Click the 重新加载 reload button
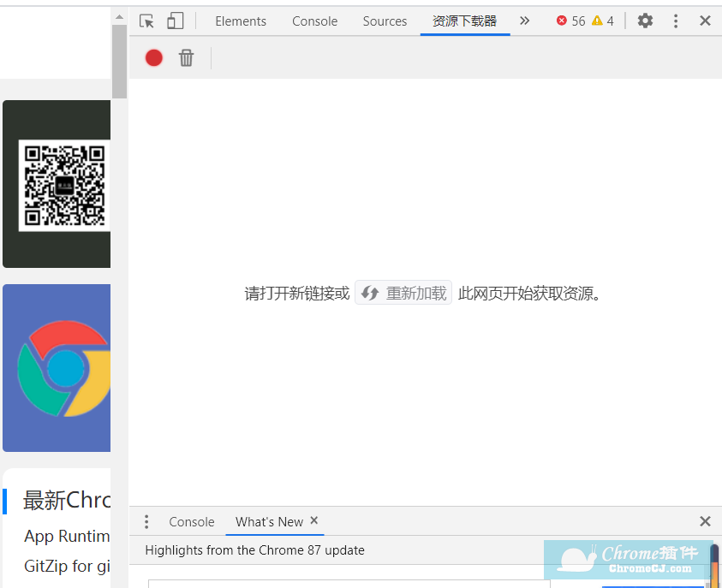Viewport: 722px width, 588px height. coord(403,292)
